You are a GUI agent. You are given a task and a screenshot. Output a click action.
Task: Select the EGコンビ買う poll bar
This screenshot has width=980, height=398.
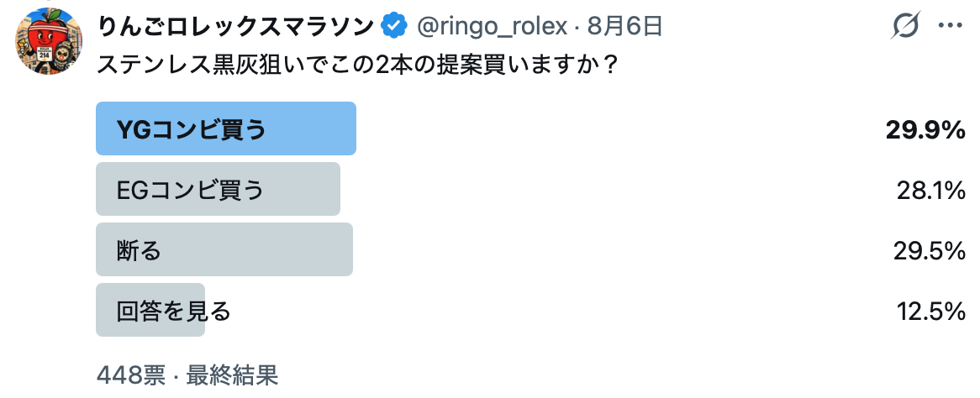[x=219, y=189]
